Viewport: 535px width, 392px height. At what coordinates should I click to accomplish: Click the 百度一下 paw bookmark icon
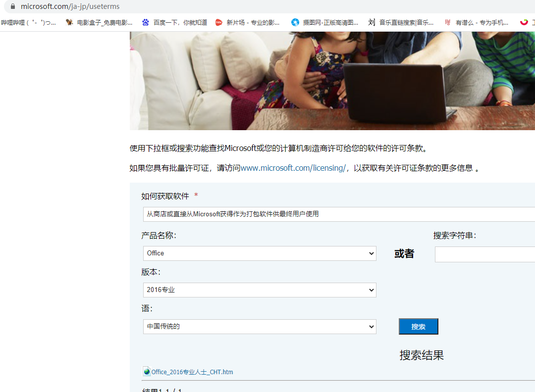[146, 22]
